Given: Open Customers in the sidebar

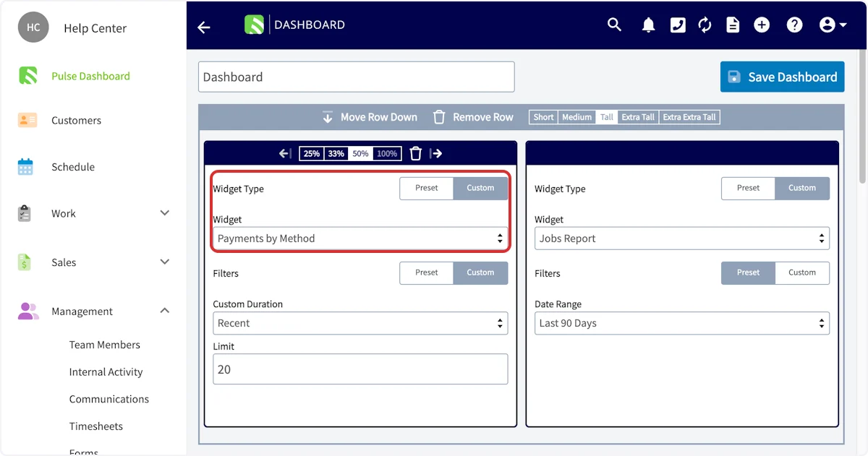Looking at the screenshot, I should [76, 120].
